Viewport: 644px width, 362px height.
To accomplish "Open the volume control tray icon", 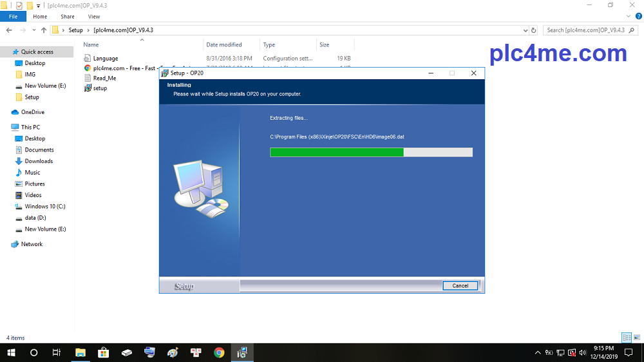I will pyautogui.click(x=583, y=352).
